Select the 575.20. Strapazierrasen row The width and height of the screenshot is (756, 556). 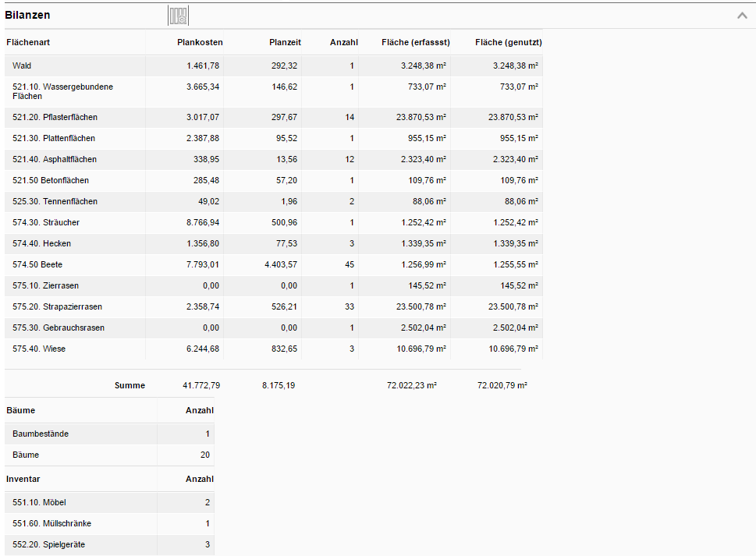tap(273, 306)
